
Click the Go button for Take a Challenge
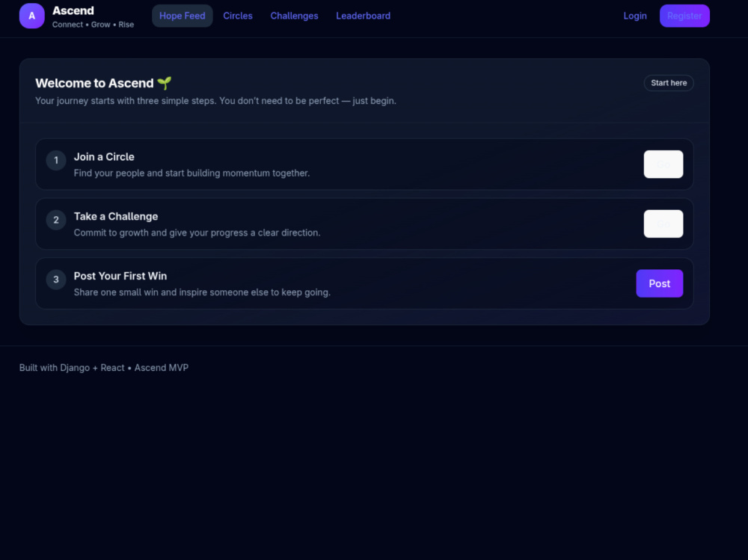(663, 224)
